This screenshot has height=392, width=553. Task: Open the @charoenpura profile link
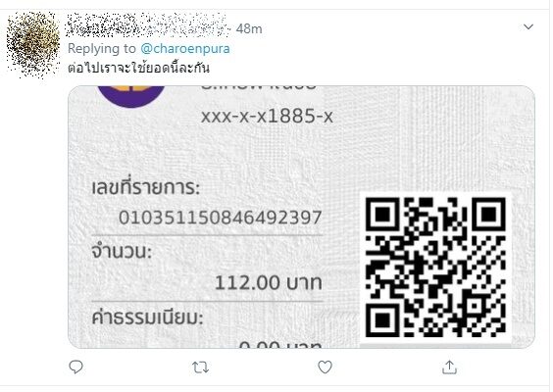185,48
